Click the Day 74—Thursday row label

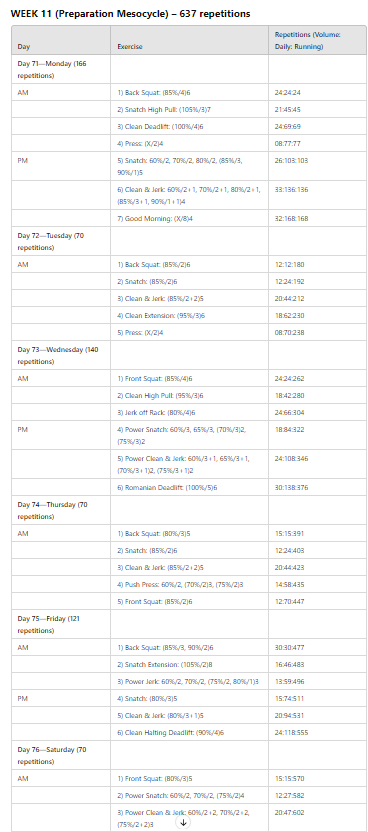pos(52,510)
